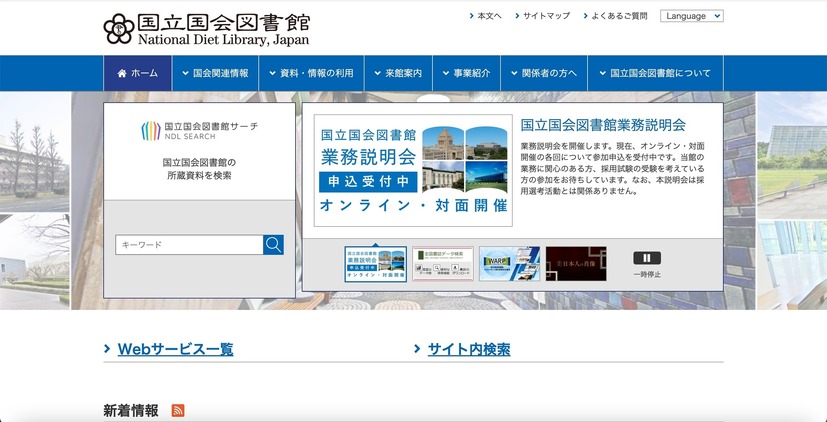
Task: Select the 全国書誌データ検索 carousel thumbnail
Action: (443, 264)
